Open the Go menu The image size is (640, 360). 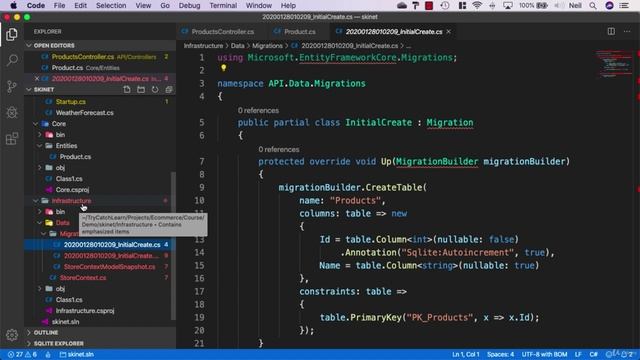click(x=165, y=5)
